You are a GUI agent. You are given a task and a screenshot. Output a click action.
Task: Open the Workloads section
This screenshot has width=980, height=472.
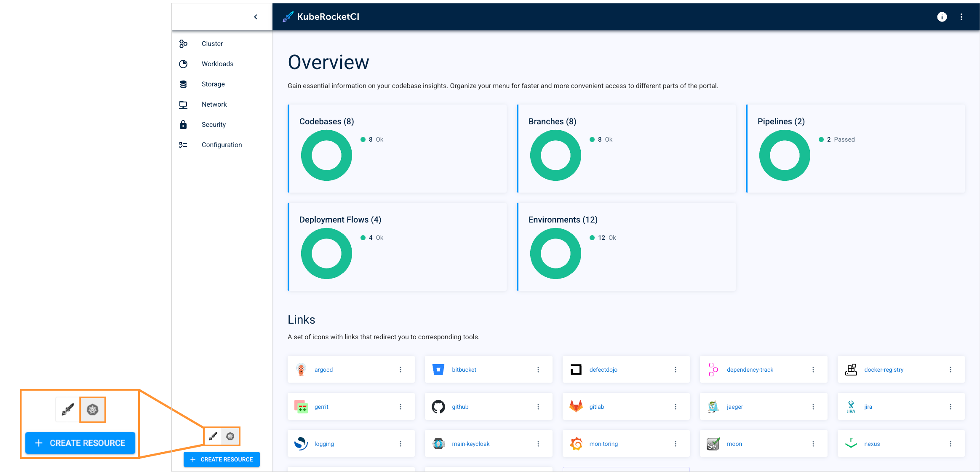point(217,64)
